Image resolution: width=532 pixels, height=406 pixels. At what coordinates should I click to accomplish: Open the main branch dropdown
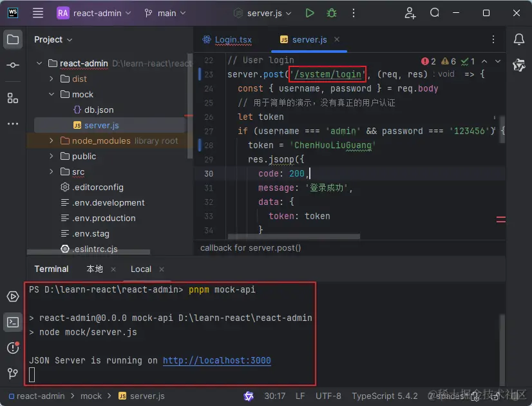click(166, 14)
